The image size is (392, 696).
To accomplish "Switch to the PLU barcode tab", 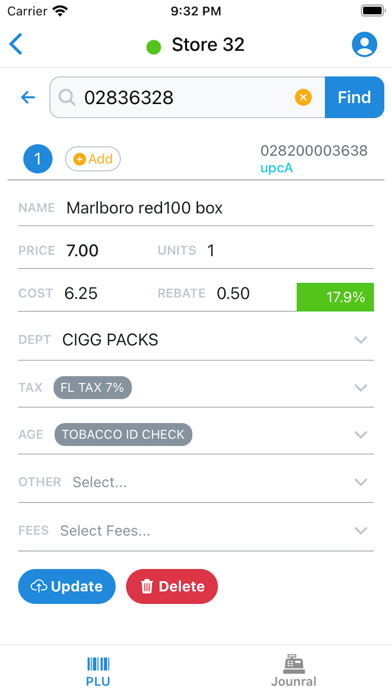I will click(x=98, y=671).
